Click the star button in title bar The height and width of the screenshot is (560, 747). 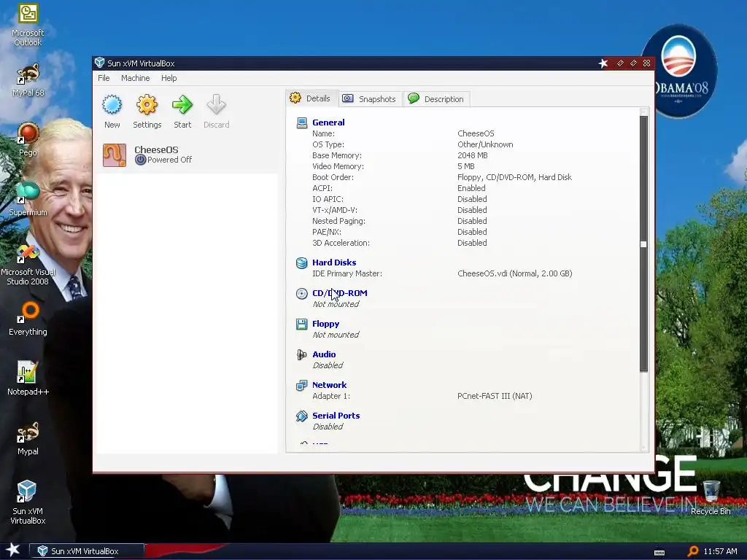[603, 63]
